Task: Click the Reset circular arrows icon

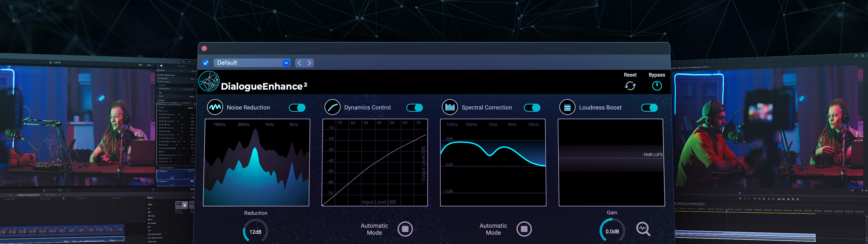Action: pyautogui.click(x=630, y=86)
